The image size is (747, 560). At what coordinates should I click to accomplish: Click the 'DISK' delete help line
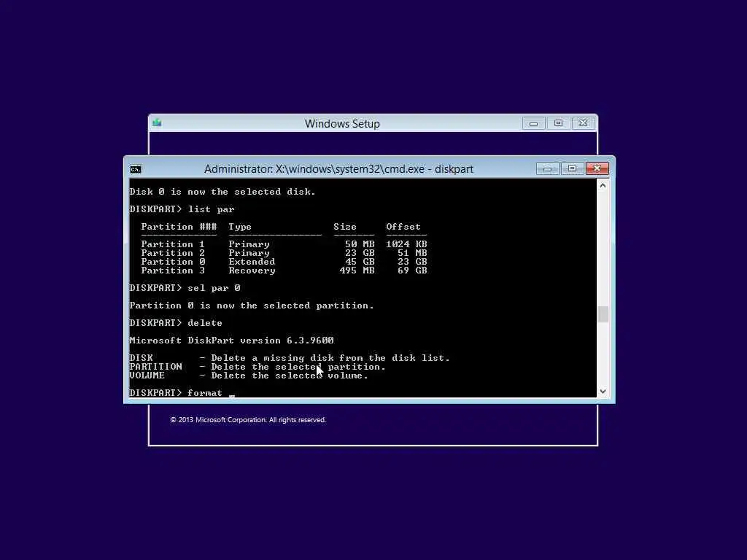click(x=290, y=358)
